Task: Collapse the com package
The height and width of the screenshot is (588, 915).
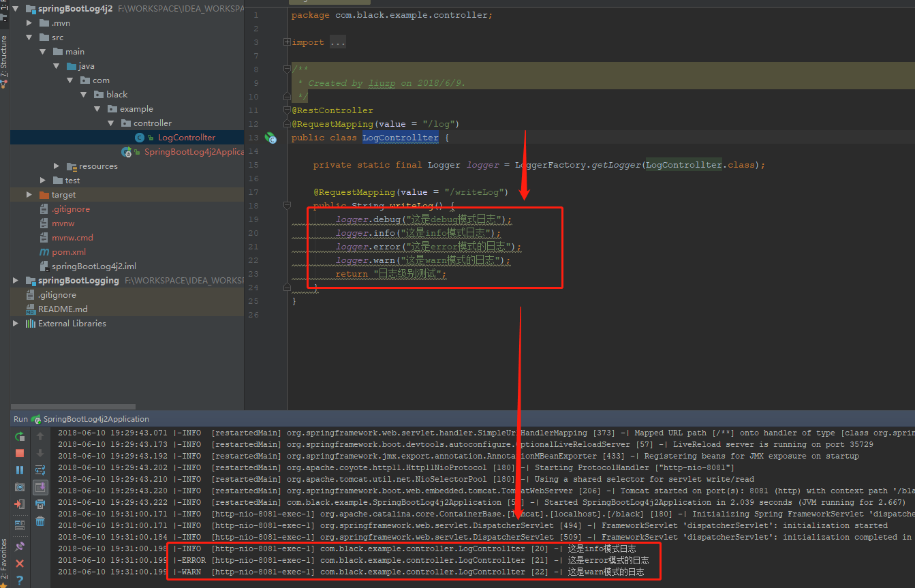Action: click(x=70, y=80)
